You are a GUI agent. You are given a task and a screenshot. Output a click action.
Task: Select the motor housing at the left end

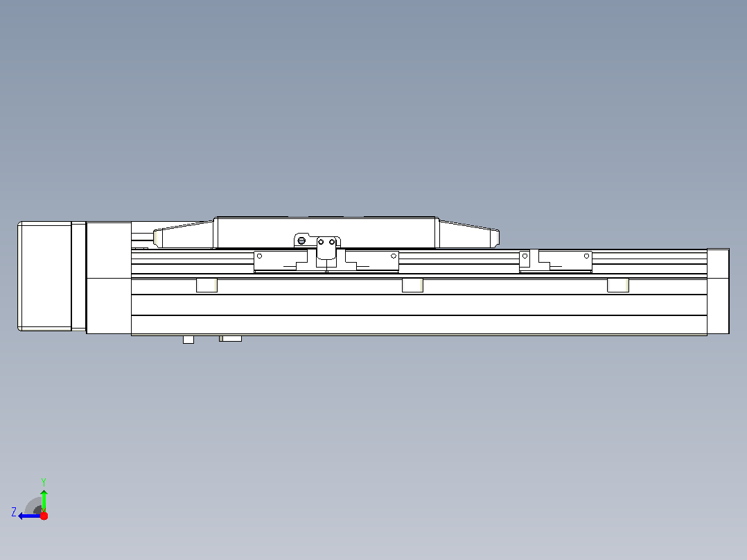click(x=44, y=276)
